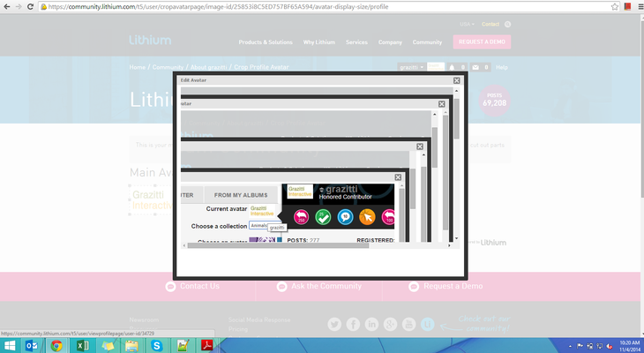Open the Company menu

pos(390,42)
